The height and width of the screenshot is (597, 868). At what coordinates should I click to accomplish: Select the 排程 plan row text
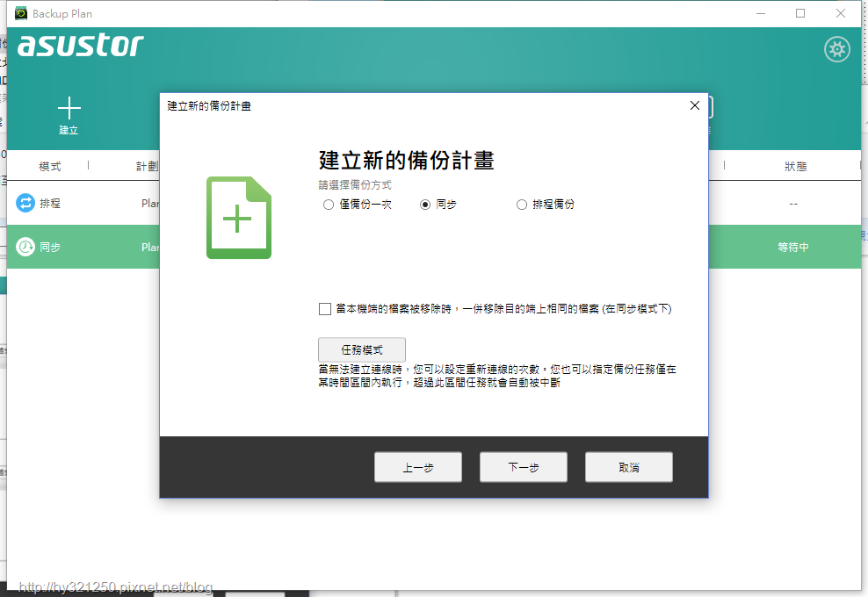pos(50,203)
